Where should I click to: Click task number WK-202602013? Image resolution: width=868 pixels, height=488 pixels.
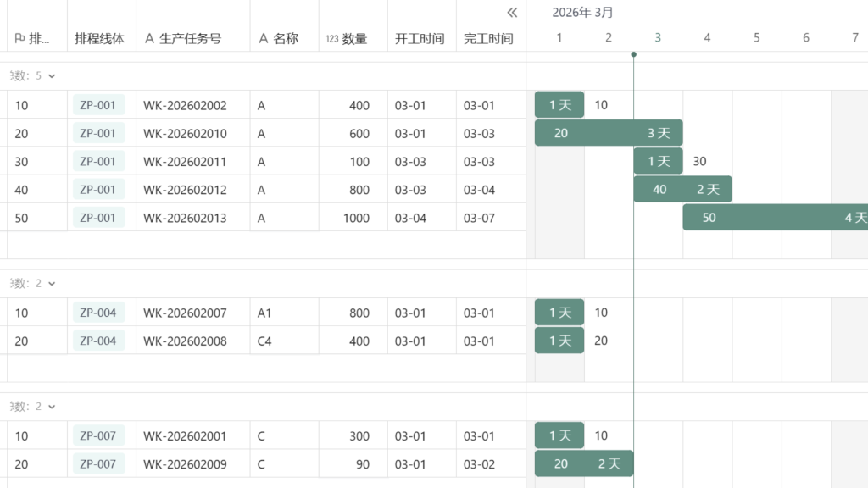[185, 219]
